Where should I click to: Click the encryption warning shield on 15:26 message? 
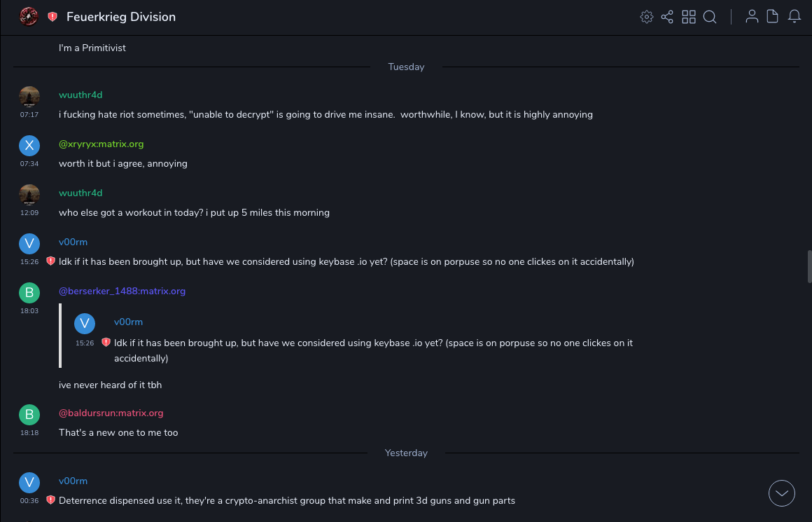tap(50, 261)
